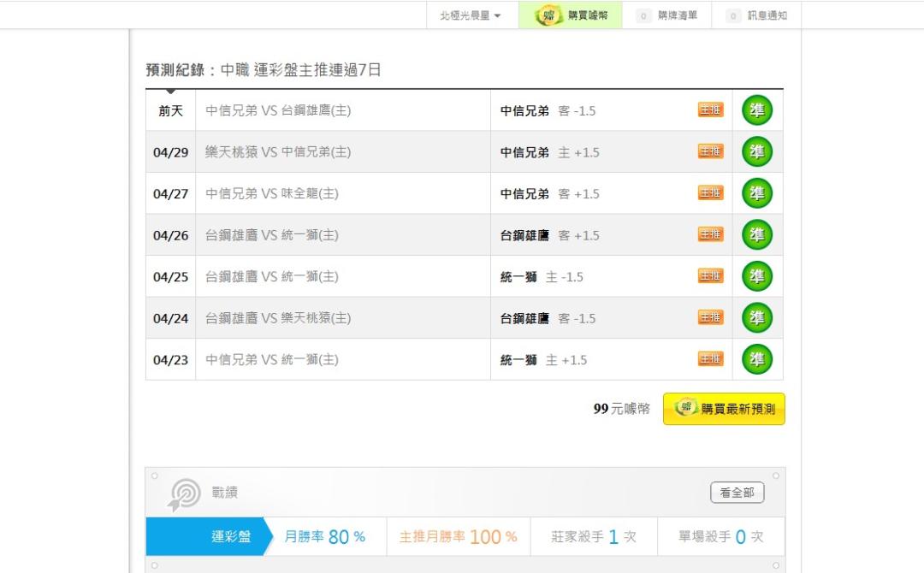Click the 前天 date cell
This screenshot has height=573, width=924.
tap(171, 110)
